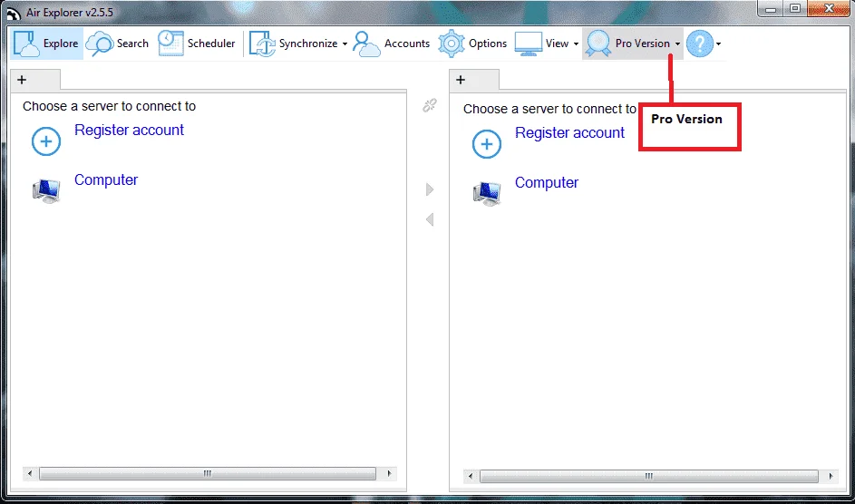
Task: Click the Pro Version ribbon button
Action: tap(627, 44)
